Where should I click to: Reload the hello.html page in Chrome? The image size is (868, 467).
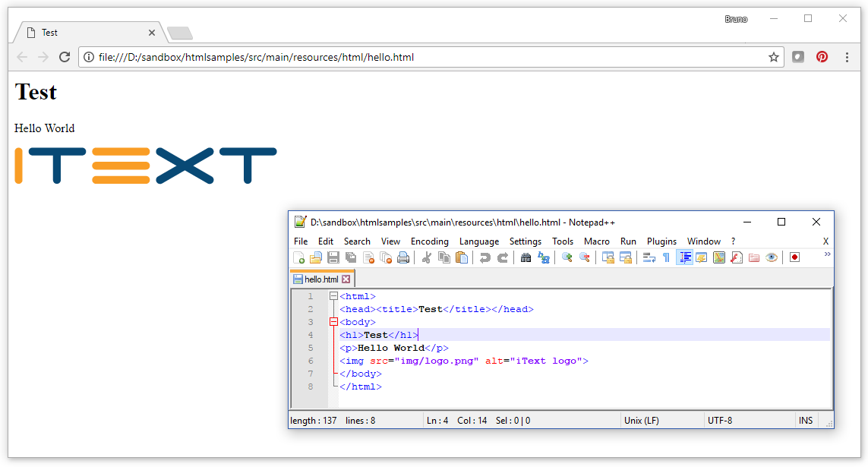tap(65, 57)
